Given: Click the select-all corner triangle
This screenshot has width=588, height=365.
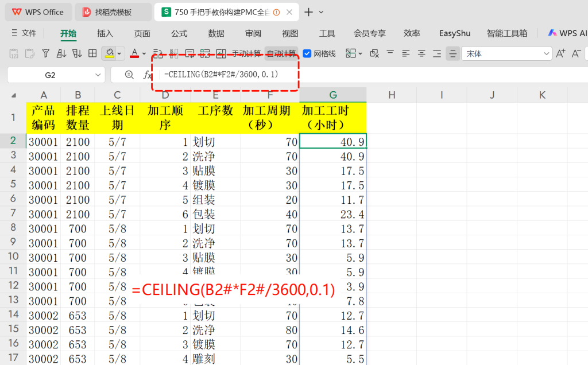Looking at the screenshot, I should coord(14,95).
